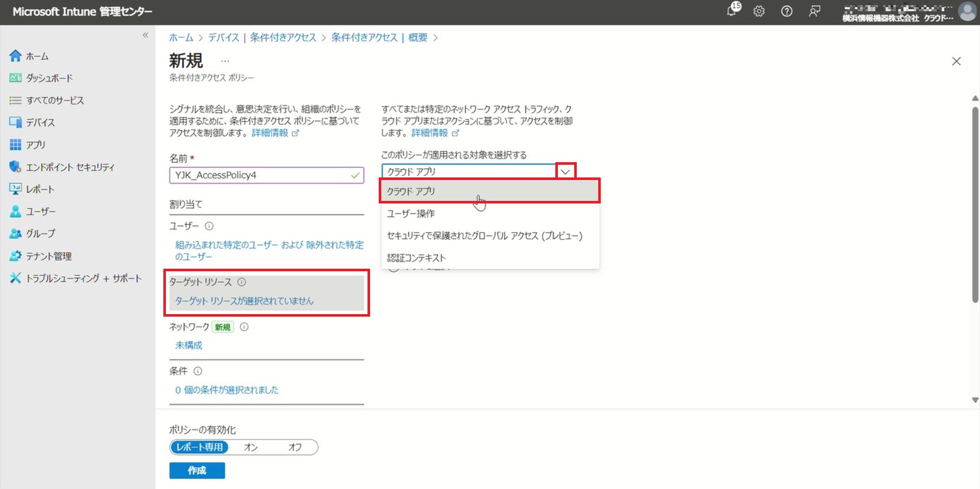Go to デバイス | 条件付きアクセス breadcrumb
This screenshot has width=980, height=489.
(x=262, y=38)
